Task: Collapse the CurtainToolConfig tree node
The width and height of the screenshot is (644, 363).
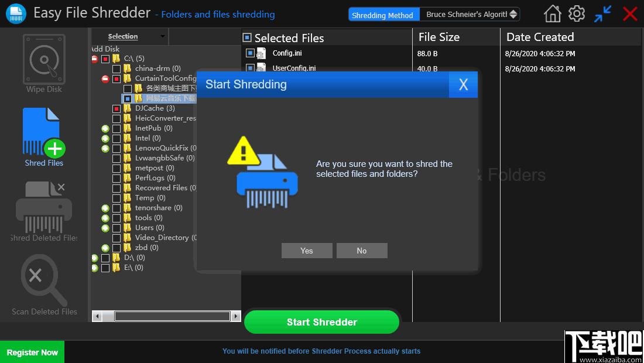Action: point(105,78)
